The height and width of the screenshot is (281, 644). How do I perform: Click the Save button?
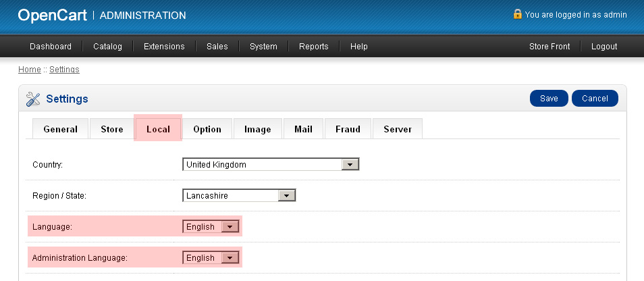pos(549,99)
